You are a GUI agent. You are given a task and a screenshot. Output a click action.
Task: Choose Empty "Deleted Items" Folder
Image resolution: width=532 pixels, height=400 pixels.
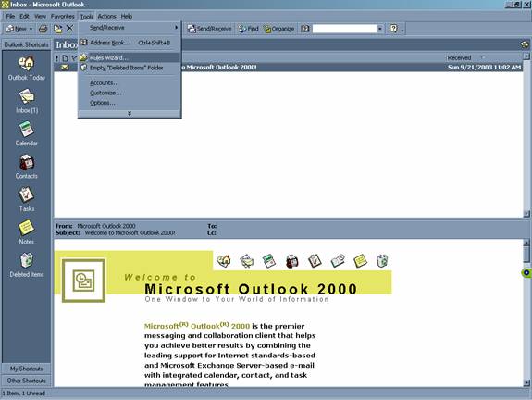(x=130, y=68)
